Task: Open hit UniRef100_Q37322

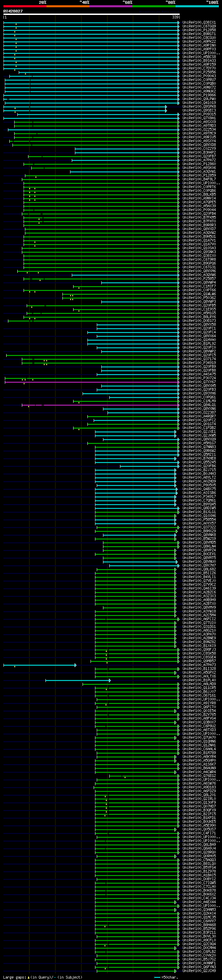Action: pyautogui.click(x=199, y=527)
